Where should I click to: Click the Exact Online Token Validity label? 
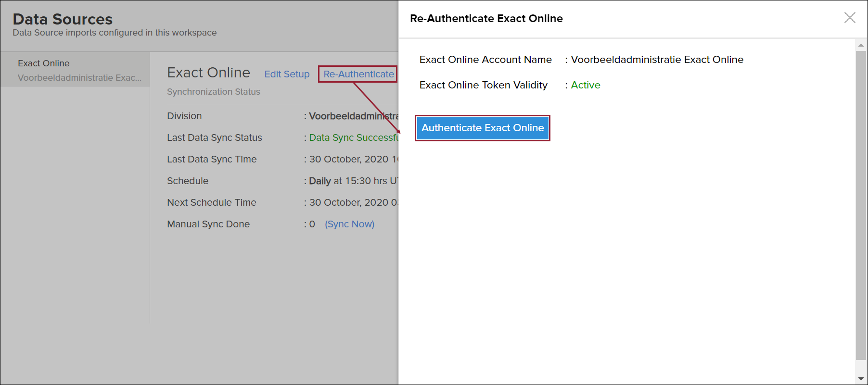point(484,85)
